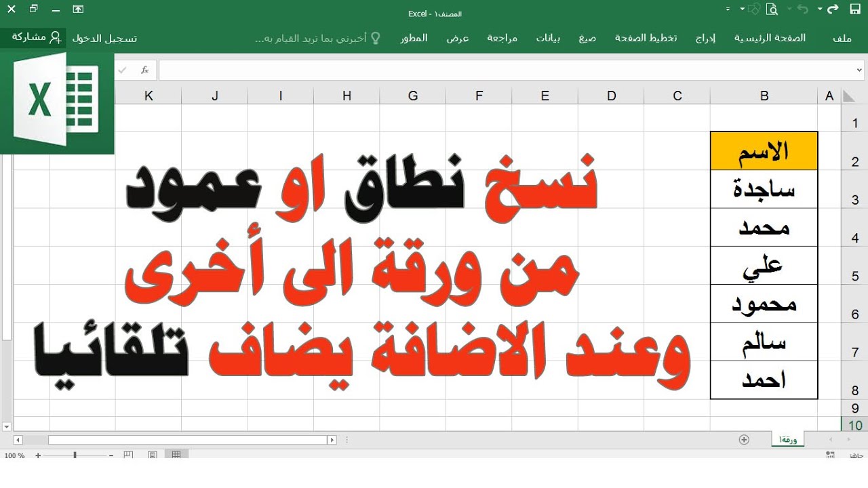The image size is (868, 488).
Task: Open the المطور (Developer) tab
Action: (414, 38)
